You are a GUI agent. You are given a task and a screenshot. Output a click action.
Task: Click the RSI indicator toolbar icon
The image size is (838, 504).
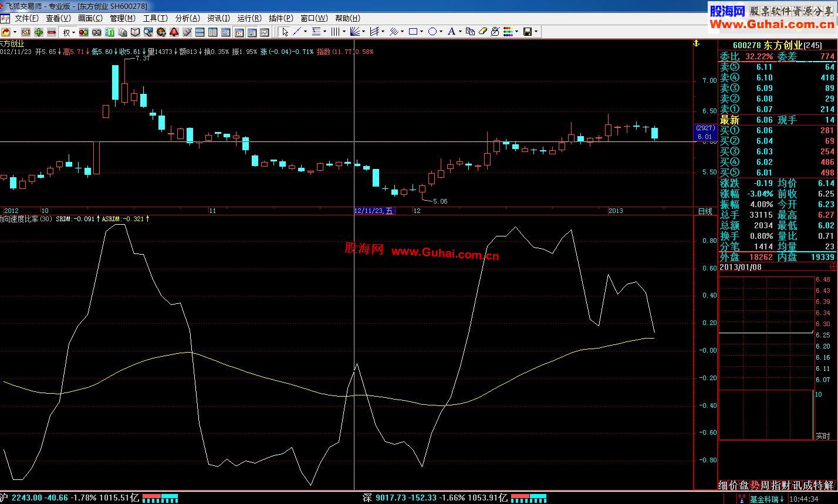click(26, 32)
